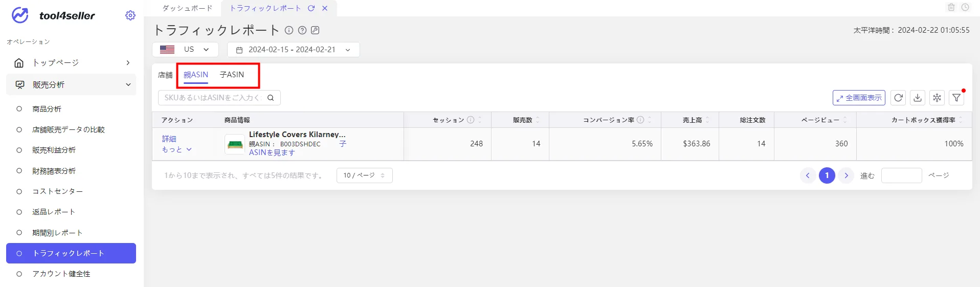
Task: Go to the previous page
Action: pyautogui.click(x=808, y=175)
